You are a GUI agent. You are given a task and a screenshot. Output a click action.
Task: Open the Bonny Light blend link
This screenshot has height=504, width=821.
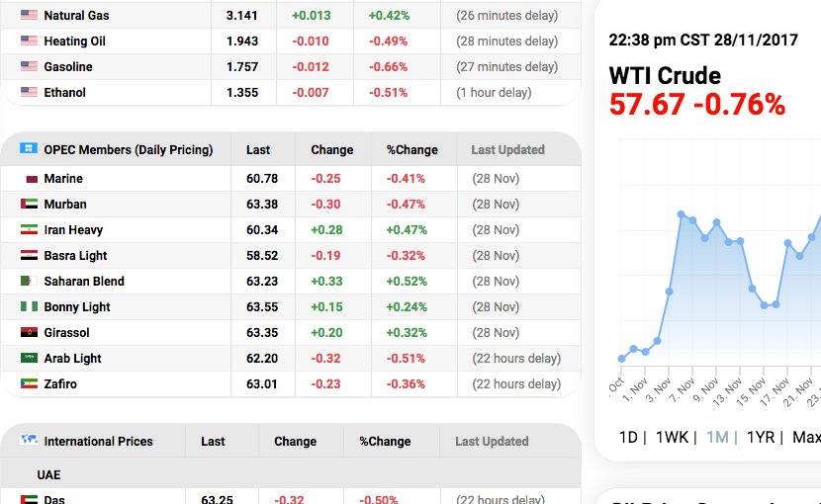77,306
